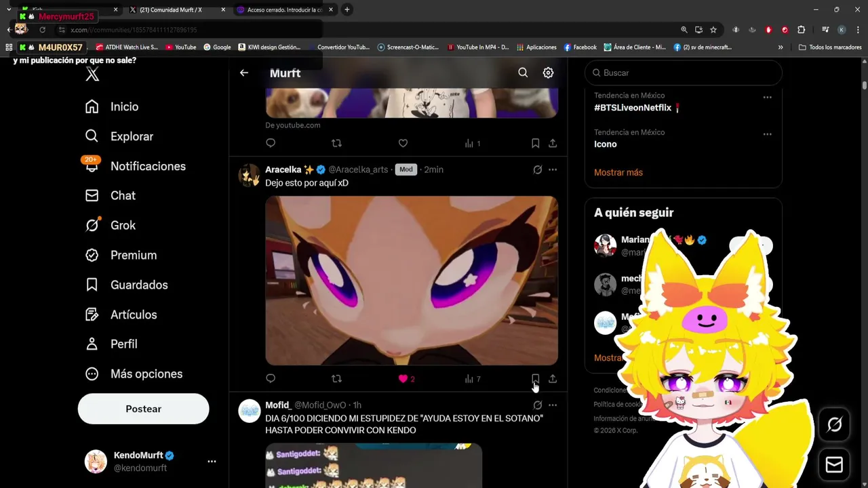
Task: Share Aracelka's post
Action: point(553,379)
